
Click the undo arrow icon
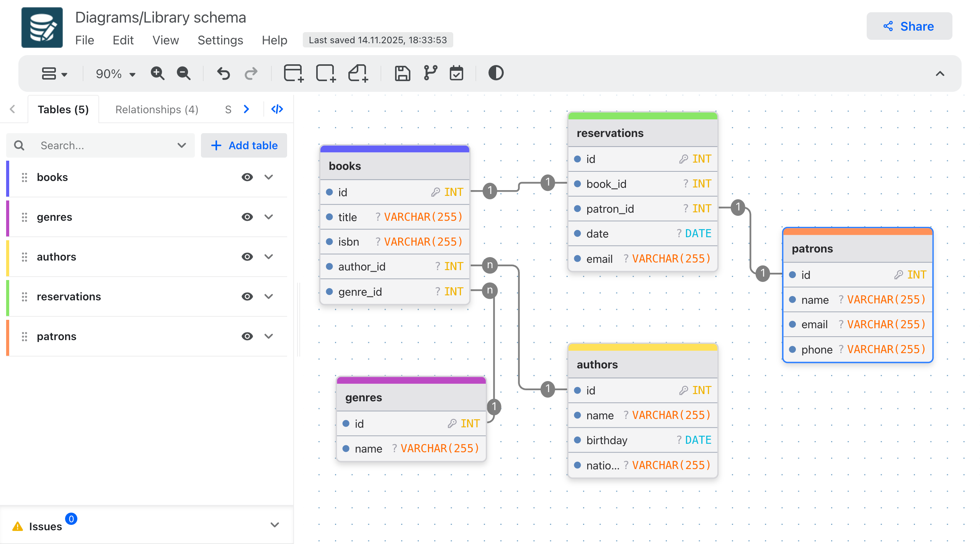click(x=224, y=73)
